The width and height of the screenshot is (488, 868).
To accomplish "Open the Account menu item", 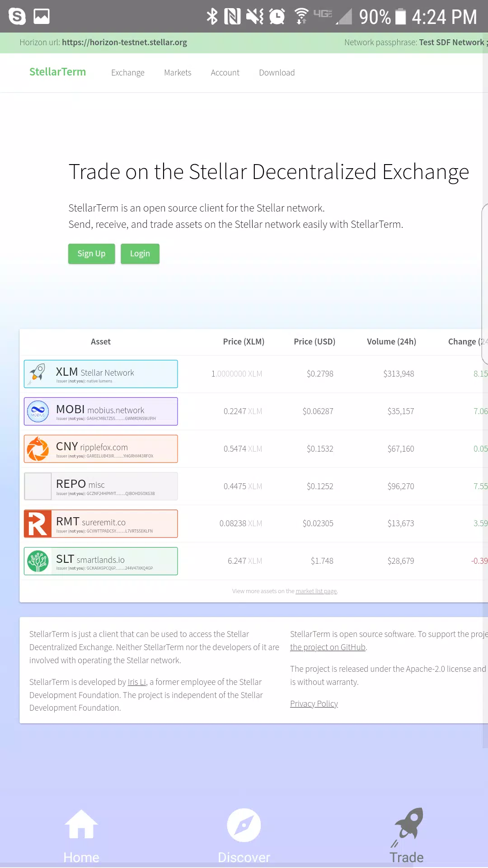I will [225, 73].
